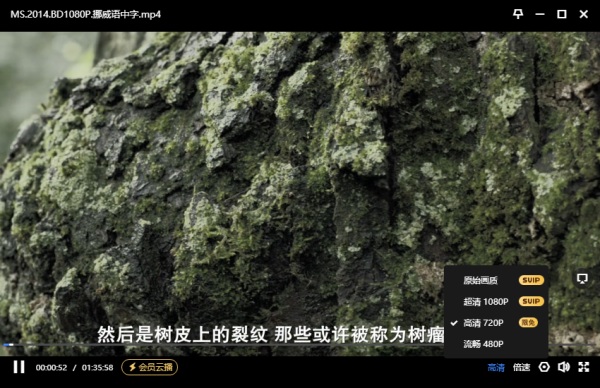Screen dimensions: 600x388
Task: Toggle the 高清 quality selector
Action: [496, 367]
